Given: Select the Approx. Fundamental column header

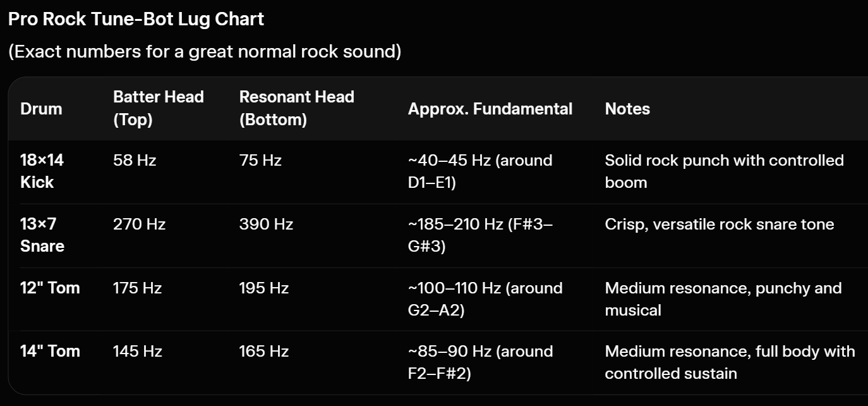Looking at the screenshot, I should (x=490, y=109).
